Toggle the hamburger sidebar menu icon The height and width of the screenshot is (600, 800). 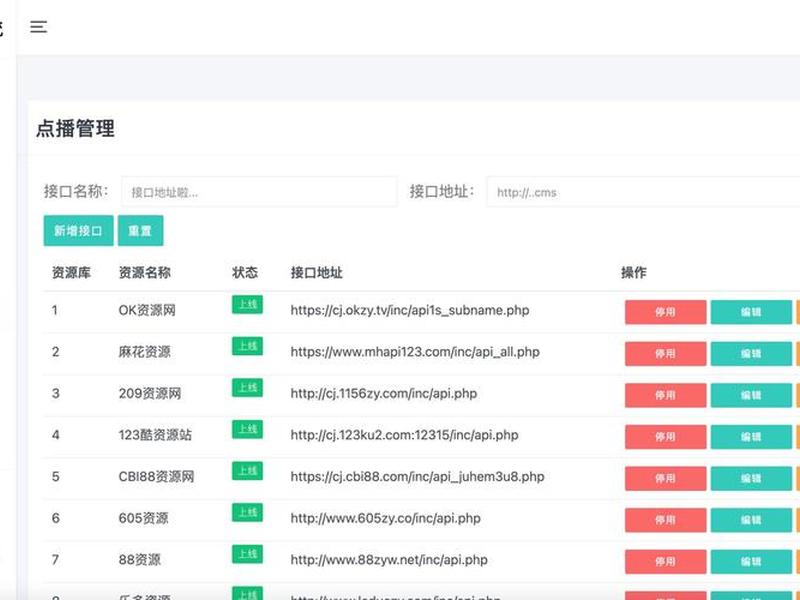click(38, 27)
